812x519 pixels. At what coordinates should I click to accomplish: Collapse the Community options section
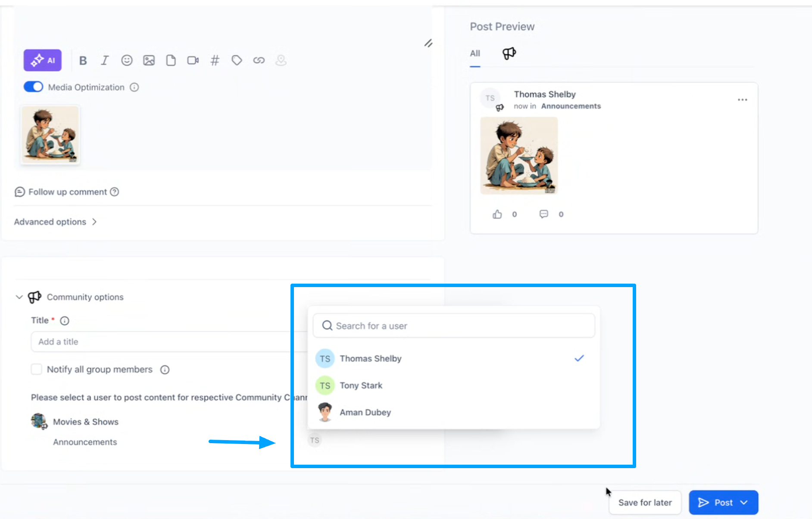point(19,297)
